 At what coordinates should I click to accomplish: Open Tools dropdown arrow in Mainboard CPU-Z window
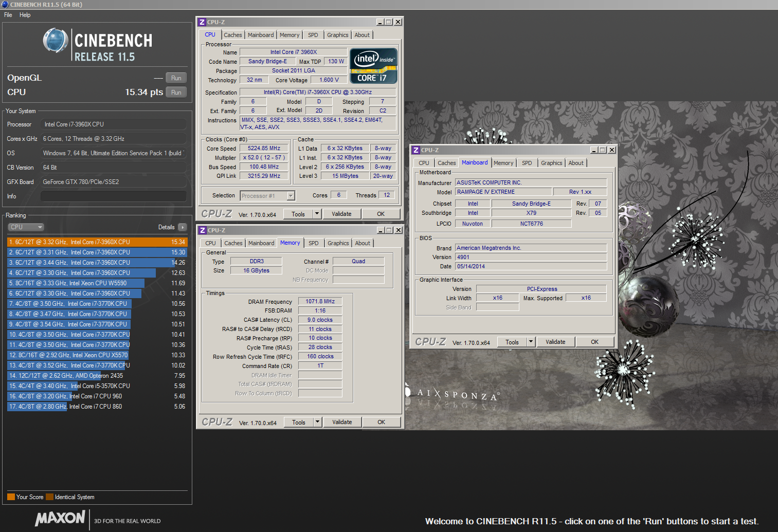(x=531, y=342)
